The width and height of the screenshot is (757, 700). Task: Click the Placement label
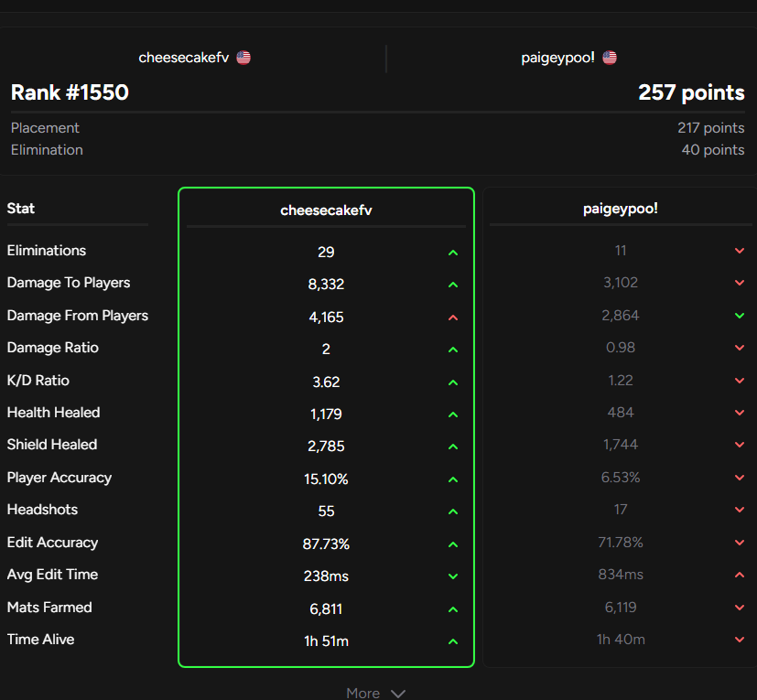[45, 128]
